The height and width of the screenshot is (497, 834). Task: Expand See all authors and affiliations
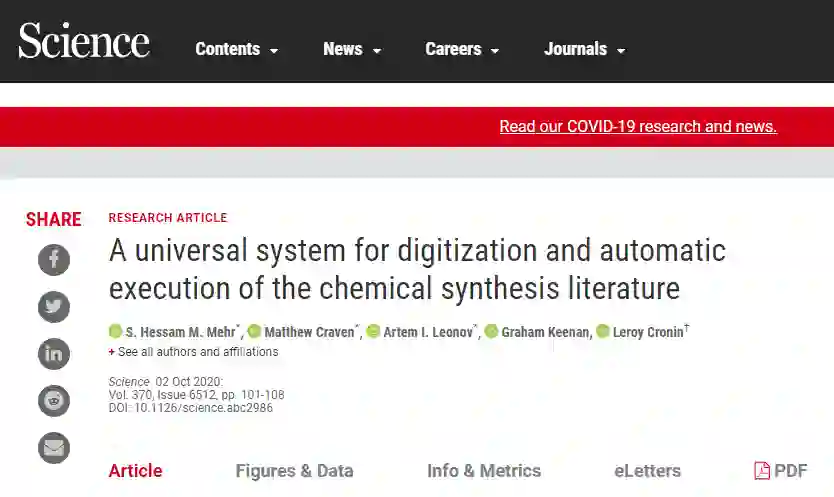(194, 352)
